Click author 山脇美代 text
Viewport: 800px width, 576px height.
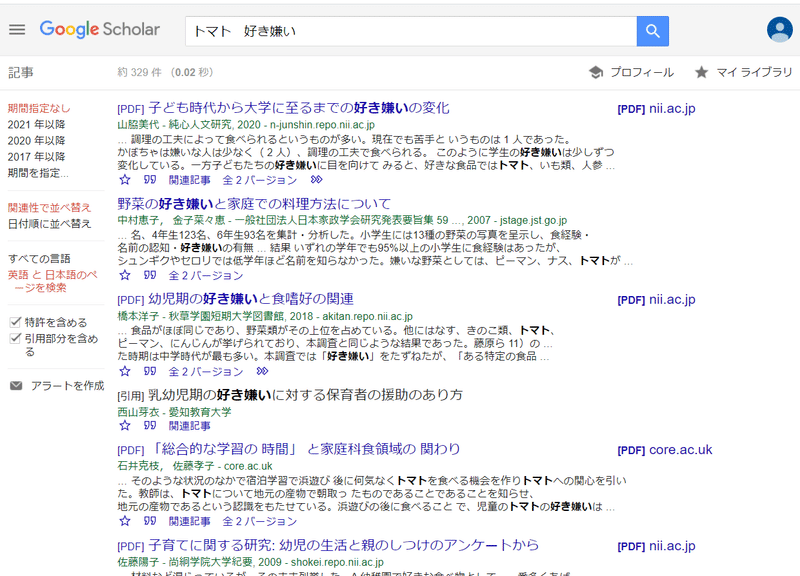click(138, 124)
